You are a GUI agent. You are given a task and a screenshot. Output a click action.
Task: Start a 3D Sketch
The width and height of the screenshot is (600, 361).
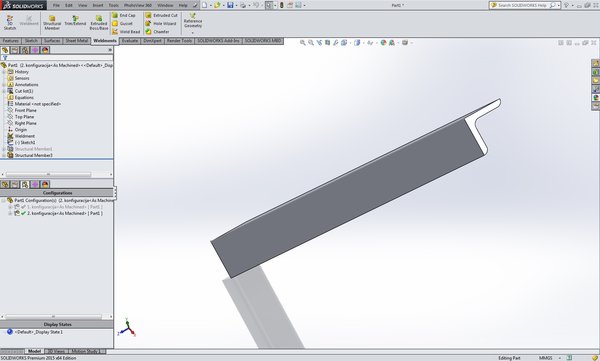click(10, 23)
